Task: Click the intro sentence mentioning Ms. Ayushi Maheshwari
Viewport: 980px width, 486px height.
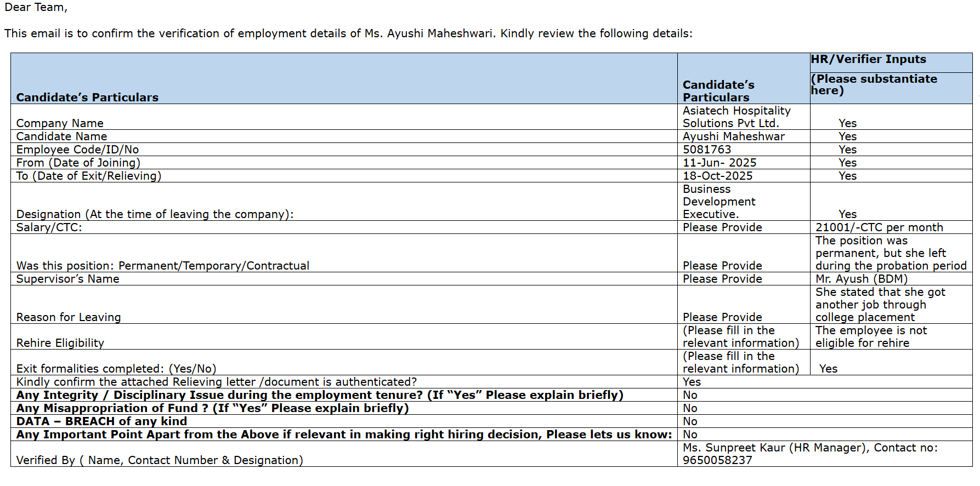Action: click(x=348, y=33)
